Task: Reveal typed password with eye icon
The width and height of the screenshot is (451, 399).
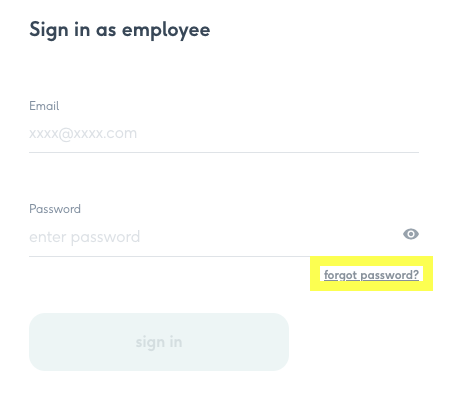Action: 411,234
